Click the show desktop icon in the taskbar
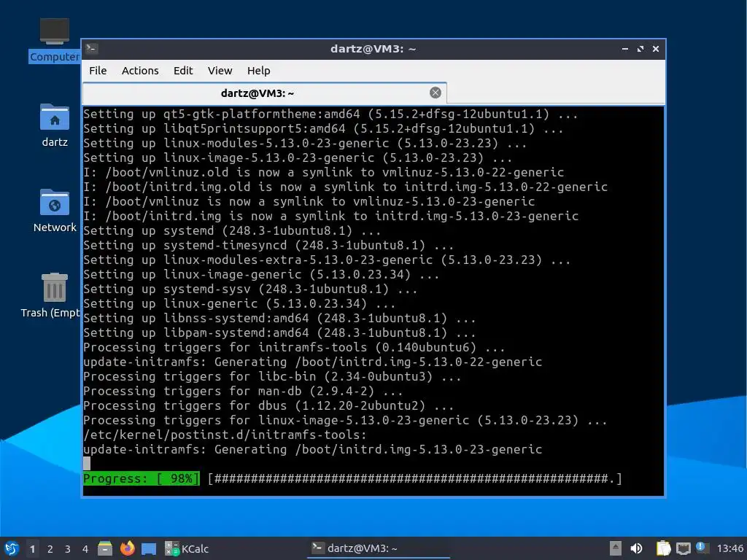Image resolution: width=747 pixels, height=560 pixels. tap(149, 548)
